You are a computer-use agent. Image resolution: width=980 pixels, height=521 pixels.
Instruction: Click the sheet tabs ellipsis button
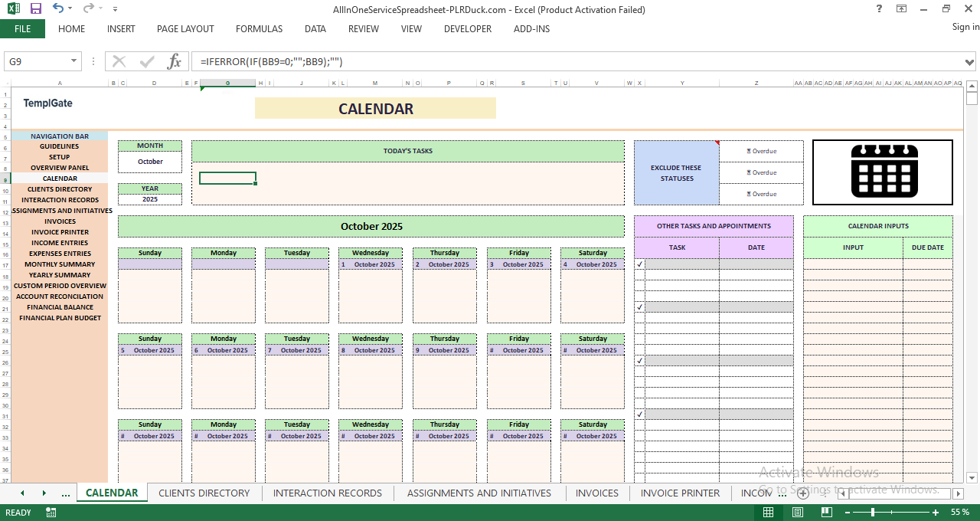[x=65, y=493]
